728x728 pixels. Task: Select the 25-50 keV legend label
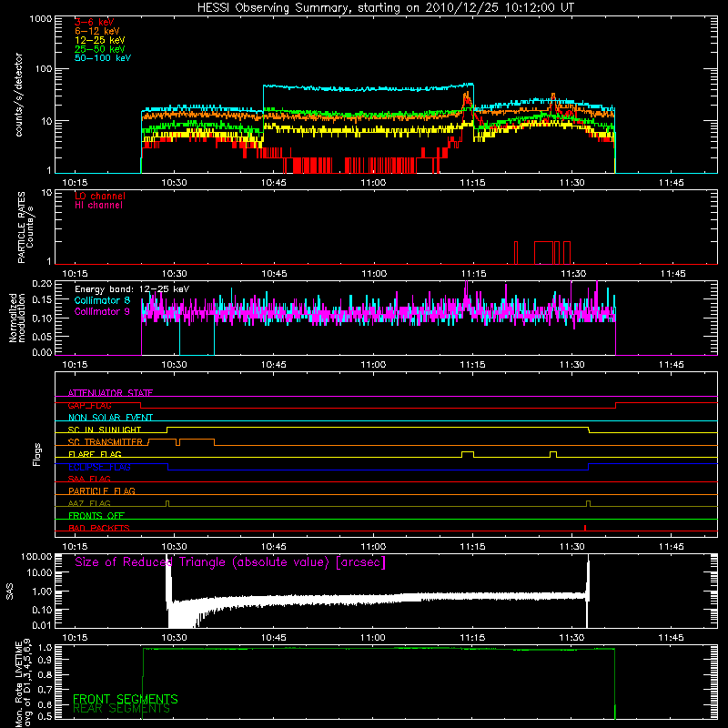pyautogui.click(x=100, y=49)
